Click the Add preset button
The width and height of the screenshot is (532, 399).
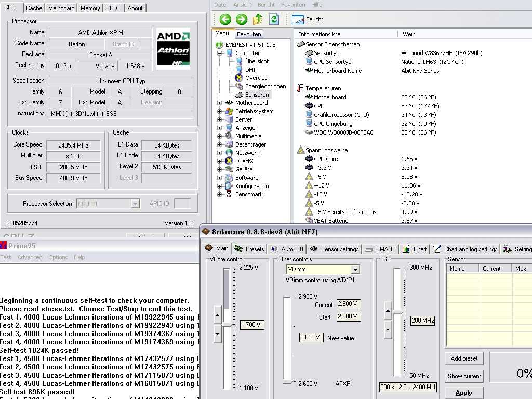(x=464, y=358)
